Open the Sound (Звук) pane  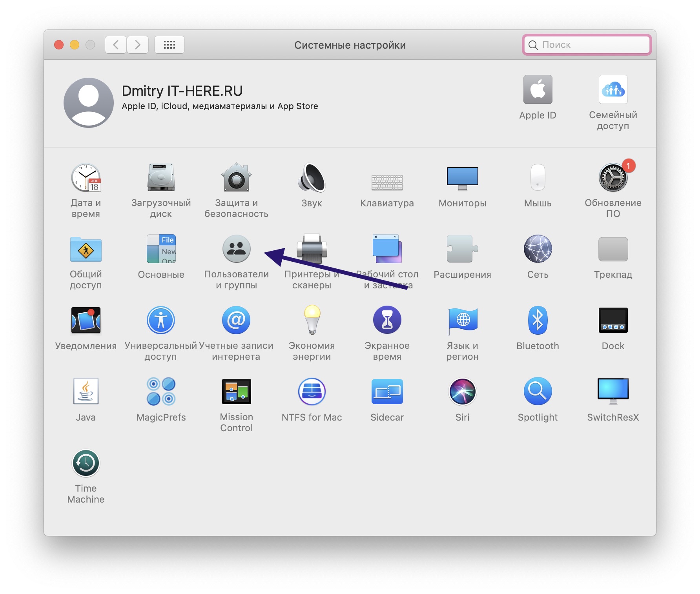(x=312, y=178)
